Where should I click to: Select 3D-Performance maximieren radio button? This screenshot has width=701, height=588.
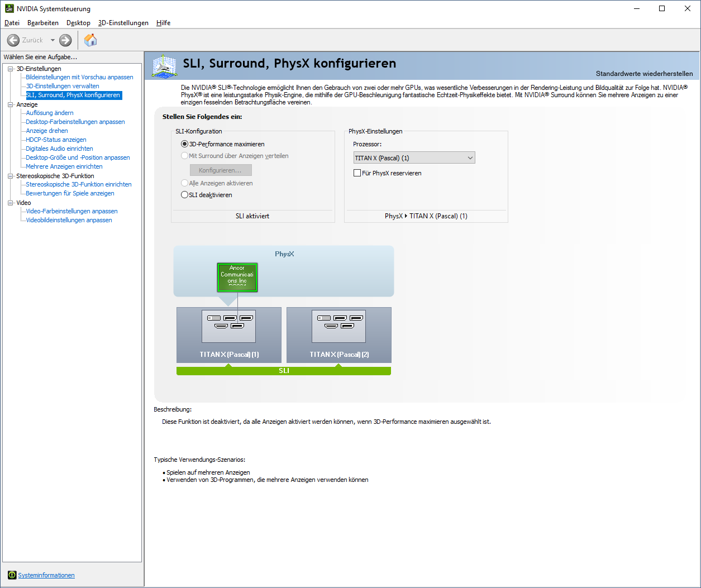click(185, 144)
